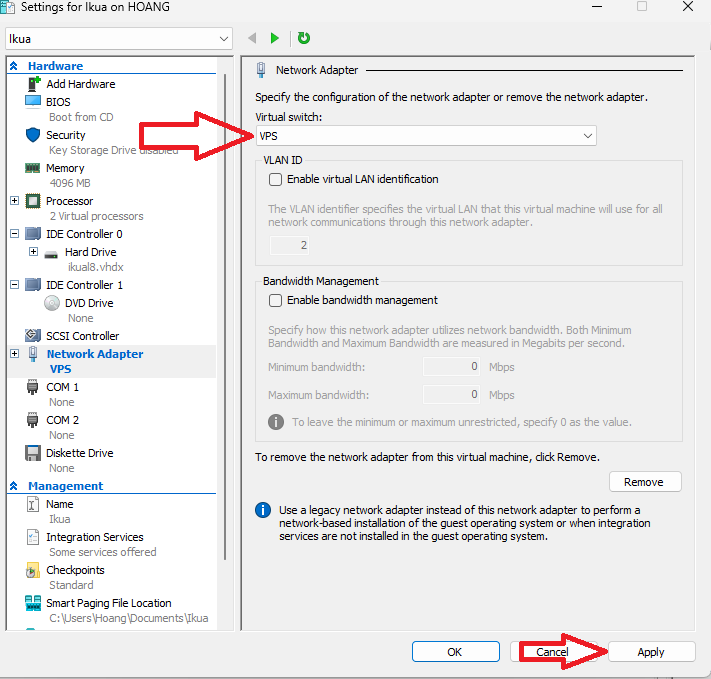Select the BIOS monitor icon

(x=33, y=102)
